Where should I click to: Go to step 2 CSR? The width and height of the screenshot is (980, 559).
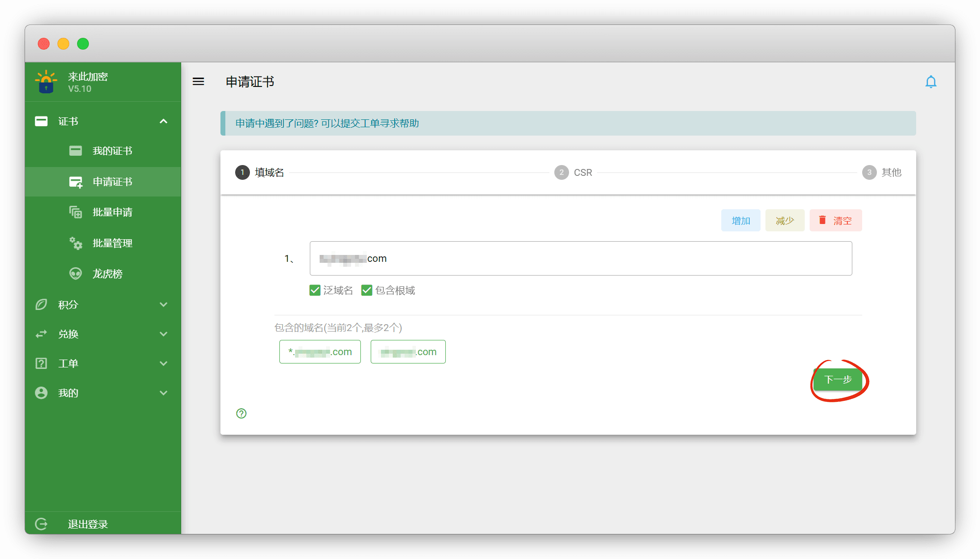pyautogui.click(x=573, y=172)
